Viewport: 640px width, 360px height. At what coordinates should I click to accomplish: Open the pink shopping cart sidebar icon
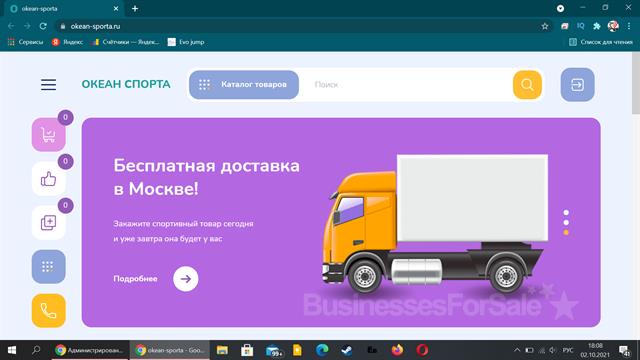coord(49,135)
